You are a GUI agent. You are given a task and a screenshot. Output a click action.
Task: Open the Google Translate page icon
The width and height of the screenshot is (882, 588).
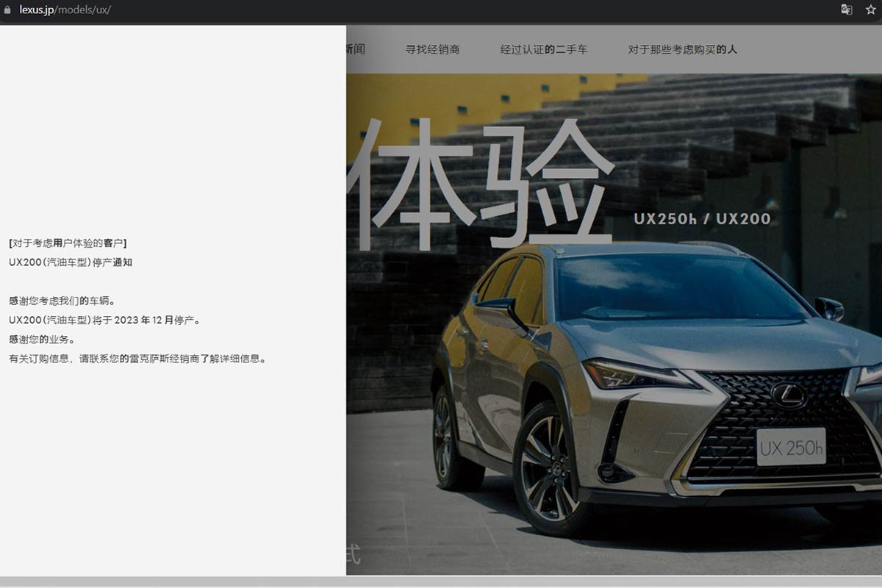click(847, 10)
